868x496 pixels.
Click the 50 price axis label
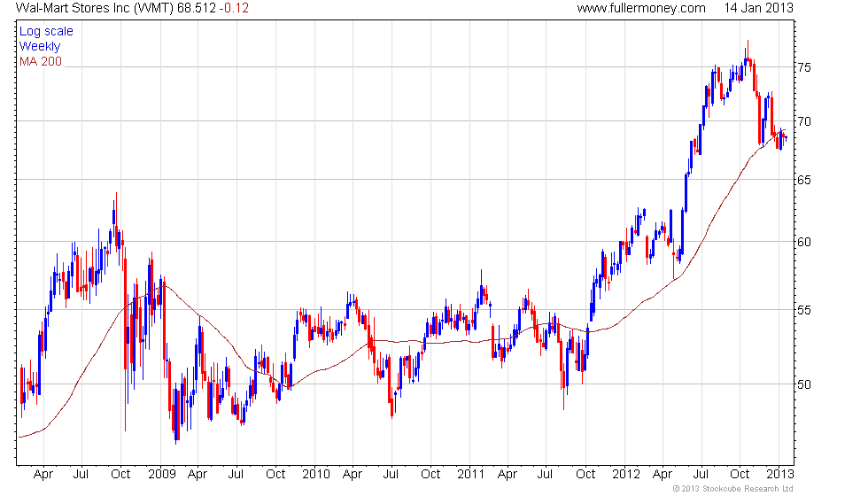tap(804, 384)
